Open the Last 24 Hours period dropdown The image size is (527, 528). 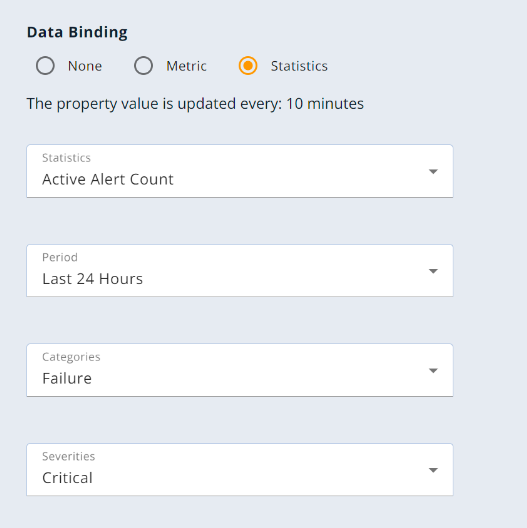(x=240, y=271)
